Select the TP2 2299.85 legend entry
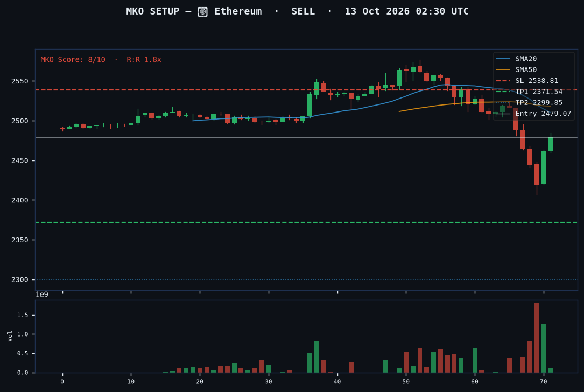This screenshot has width=584, height=392. (x=529, y=102)
